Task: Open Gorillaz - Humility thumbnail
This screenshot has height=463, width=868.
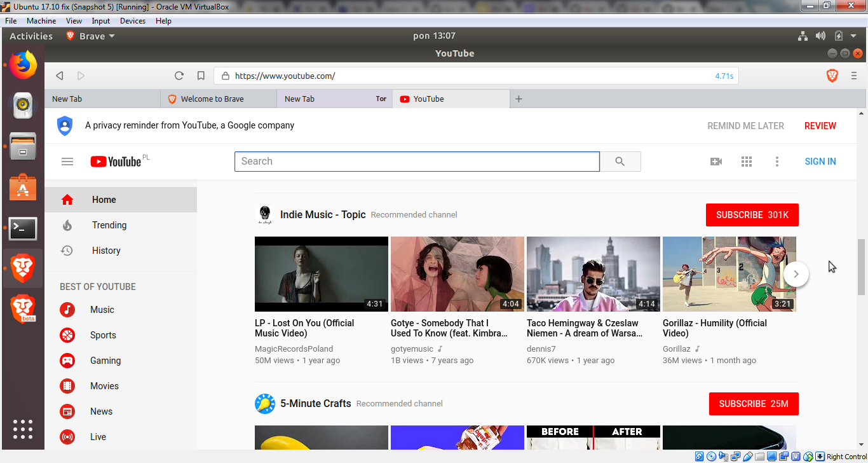Action: coord(729,274)
